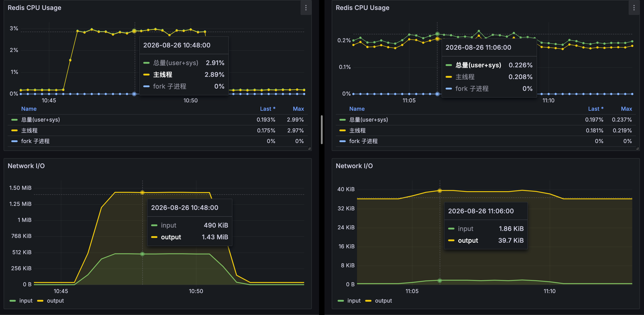This screenshot has height=315, width=644.
Task: Toggle 总量(user+sys) series in left legend table
Action: click(40, 120)
